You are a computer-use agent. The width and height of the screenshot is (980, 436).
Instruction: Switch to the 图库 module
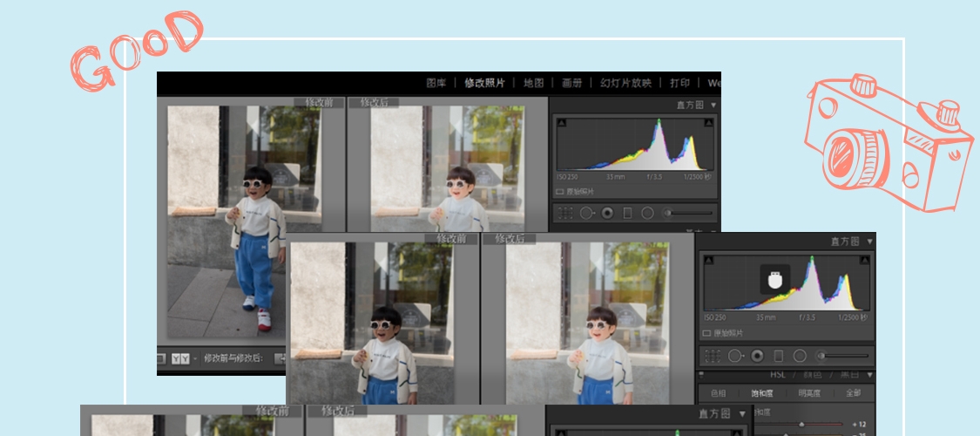click(436, 83)
